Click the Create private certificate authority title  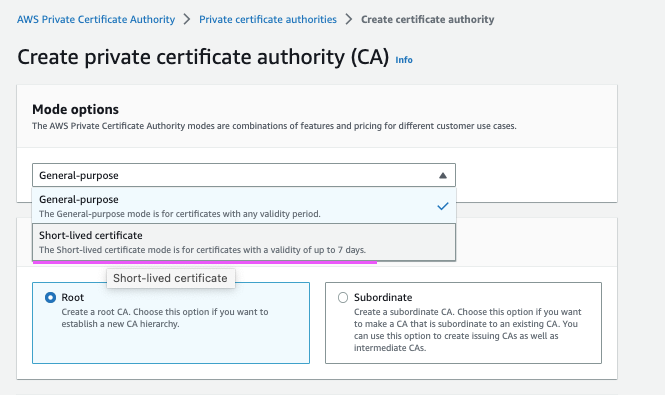(x=203, y=57)
